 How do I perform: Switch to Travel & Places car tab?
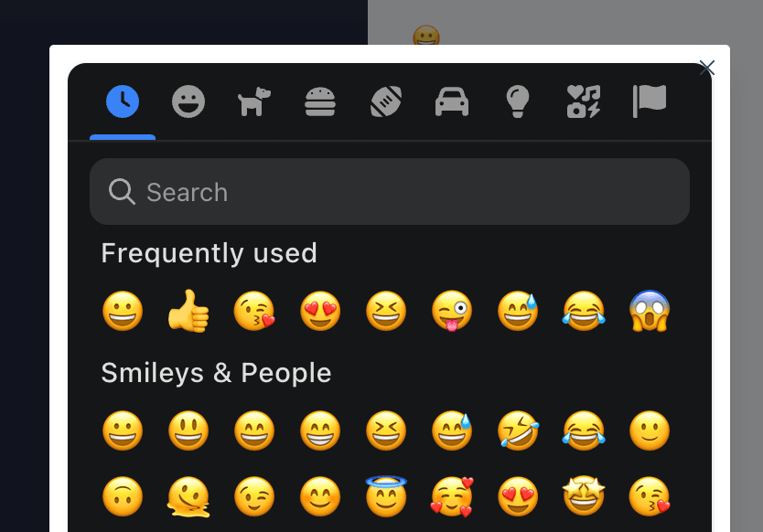(452, 101)
